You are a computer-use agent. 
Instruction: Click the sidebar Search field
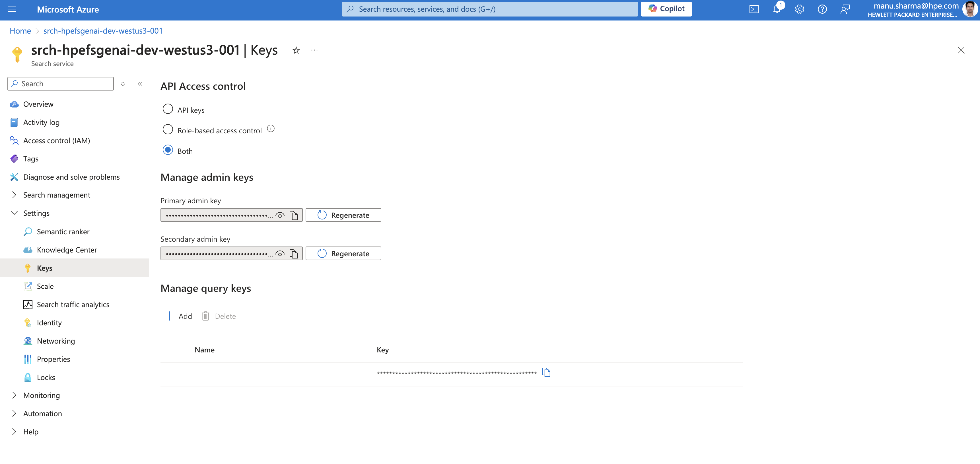click(61, 84)
